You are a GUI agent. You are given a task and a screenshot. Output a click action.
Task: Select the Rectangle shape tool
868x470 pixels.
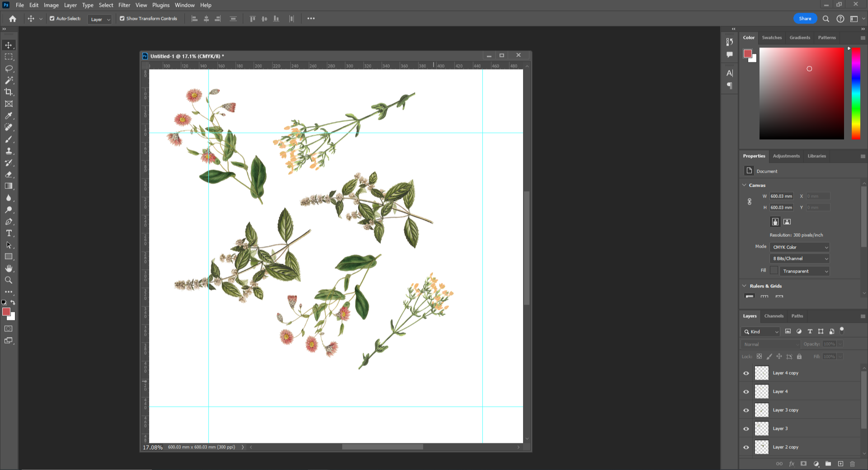click(9, 257)
